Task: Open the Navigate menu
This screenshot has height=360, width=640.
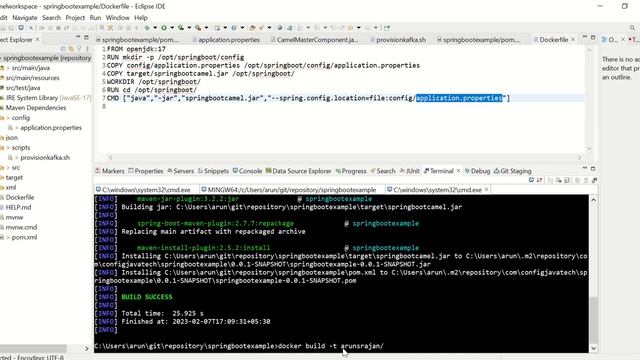Action: (x=24, y=18)
